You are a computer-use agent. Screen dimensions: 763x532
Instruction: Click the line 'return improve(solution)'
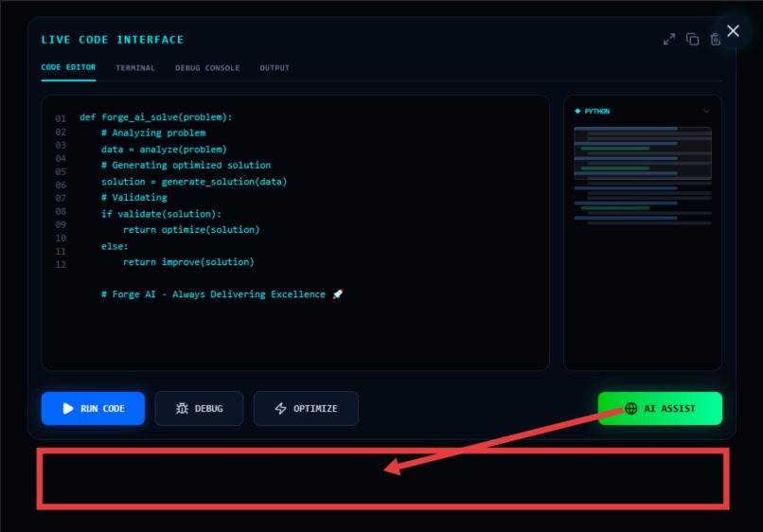[x=188, y=262]
